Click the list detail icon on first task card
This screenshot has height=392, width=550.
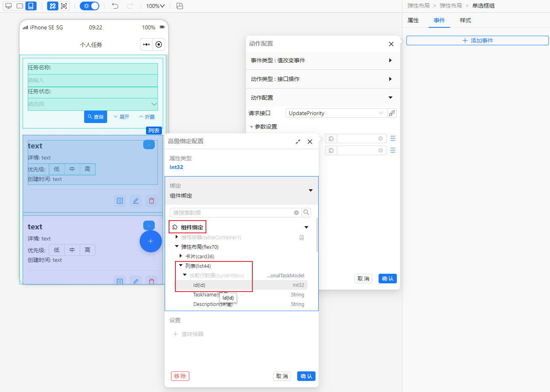(x=120, y=201)
